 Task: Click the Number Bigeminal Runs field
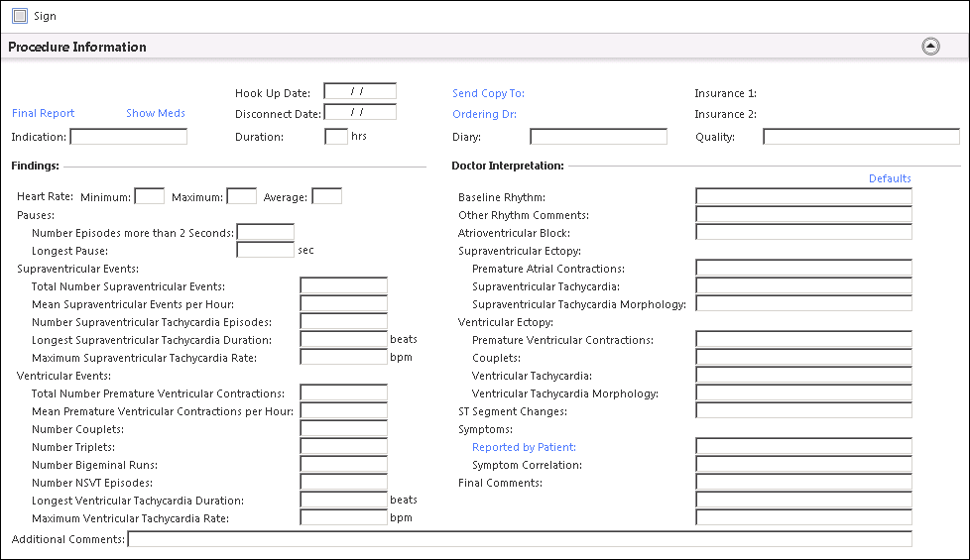pyautogui.click(x=344, y=464)
